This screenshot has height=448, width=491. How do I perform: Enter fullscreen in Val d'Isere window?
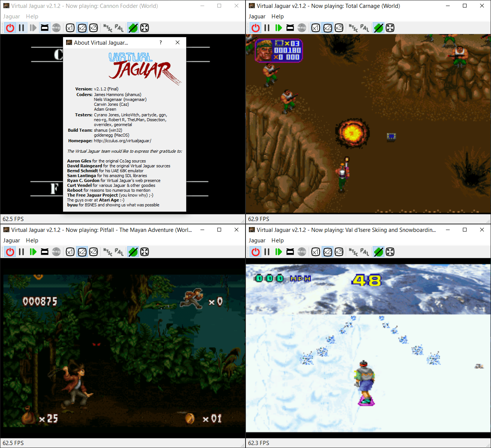pos(390,252)
